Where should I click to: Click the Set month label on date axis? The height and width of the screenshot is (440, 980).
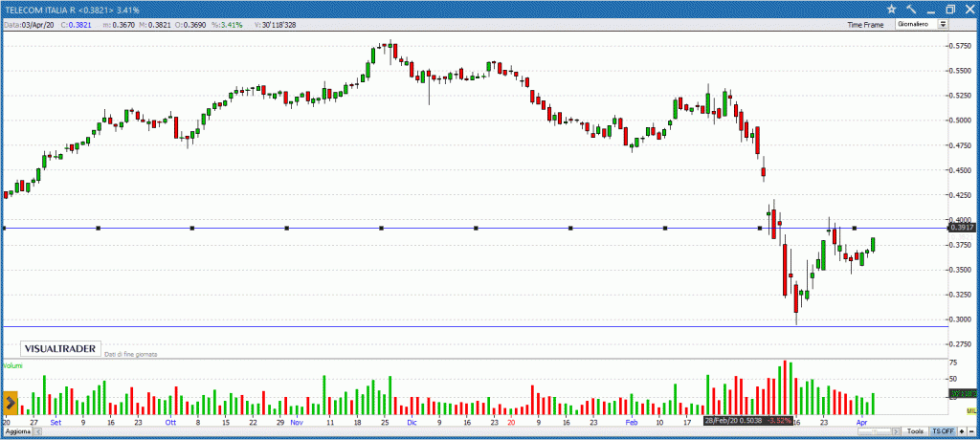56,422
